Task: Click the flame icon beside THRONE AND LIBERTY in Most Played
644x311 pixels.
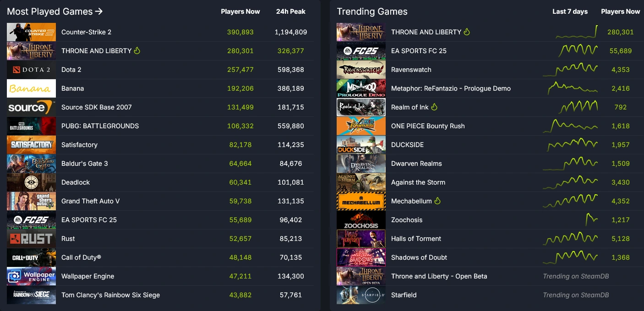Action: click(136, 51)
